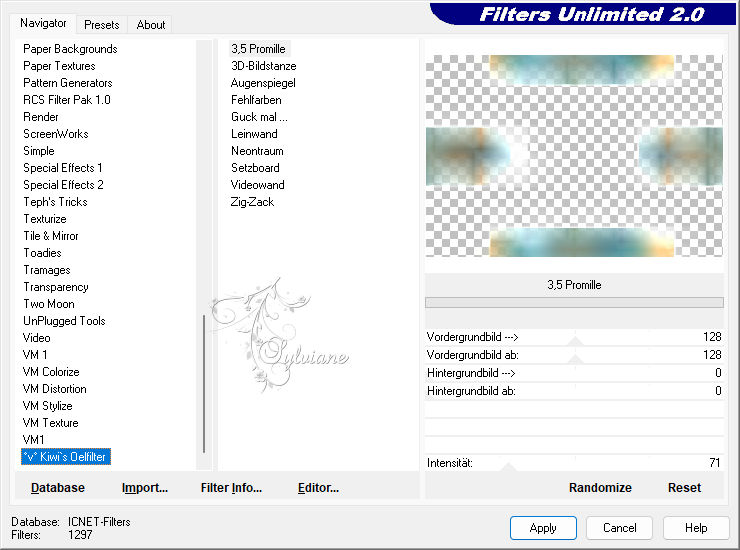Reset the filter parameters
The height and width of the screenshot is (550, 740).
684,488
